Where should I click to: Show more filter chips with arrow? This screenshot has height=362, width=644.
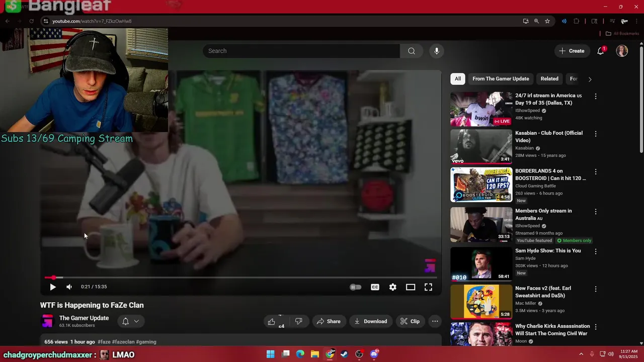(590, 79)
